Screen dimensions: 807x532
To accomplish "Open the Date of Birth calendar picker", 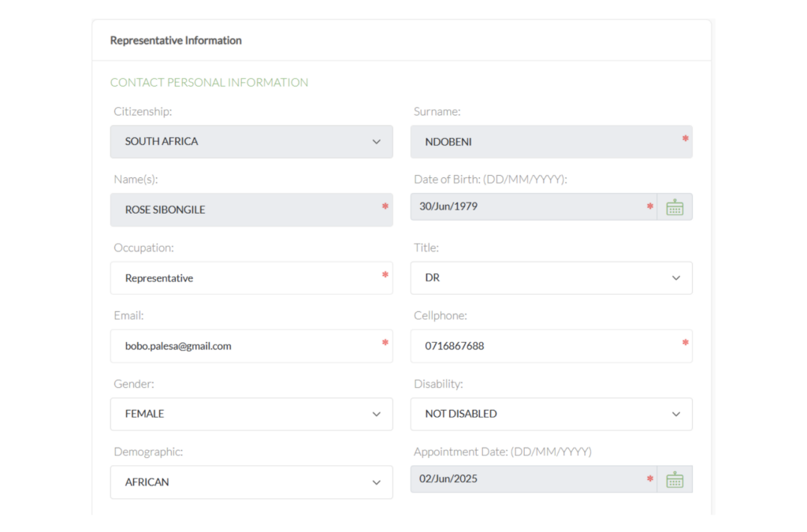I will coord(675,206).
